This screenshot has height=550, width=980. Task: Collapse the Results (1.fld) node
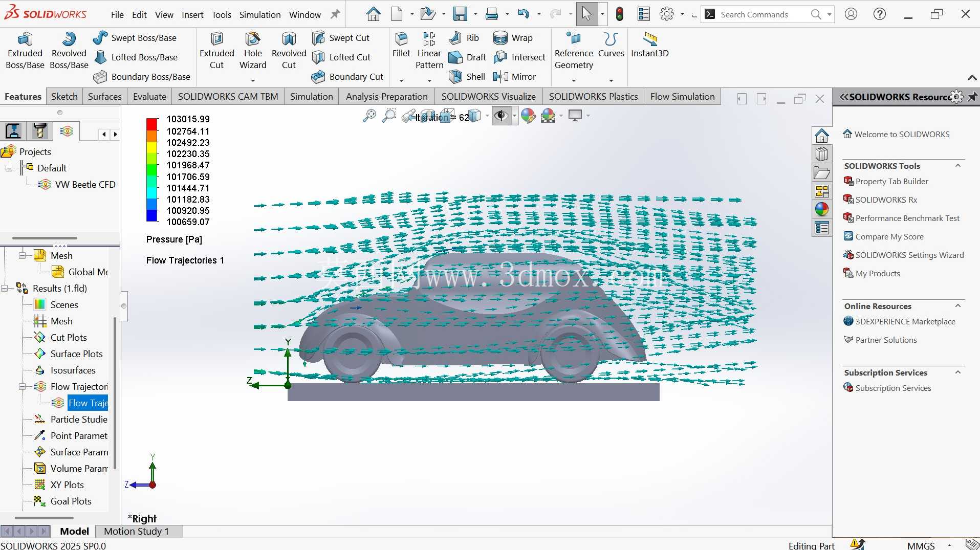pos(5,288)
